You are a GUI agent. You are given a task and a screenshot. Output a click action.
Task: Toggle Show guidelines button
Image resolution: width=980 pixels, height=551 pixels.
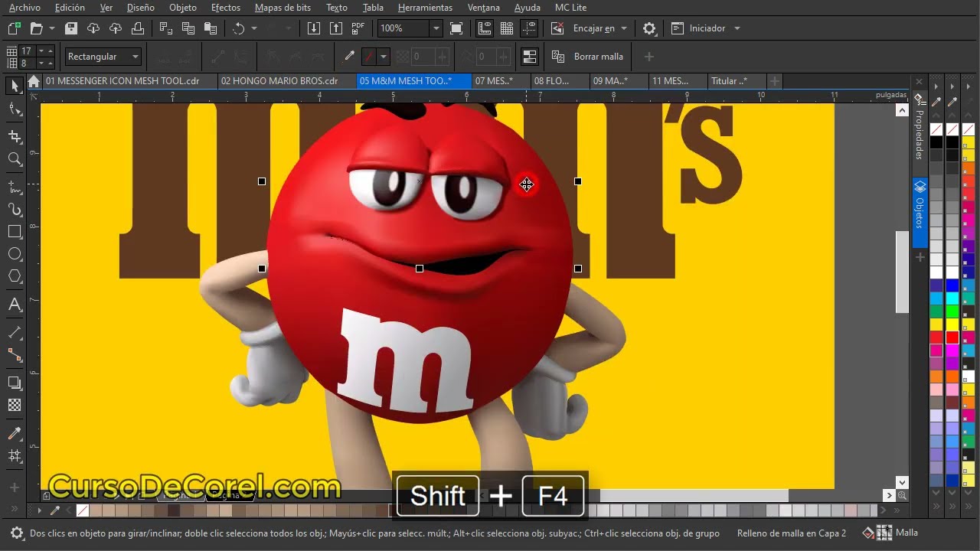coord(528,28)
